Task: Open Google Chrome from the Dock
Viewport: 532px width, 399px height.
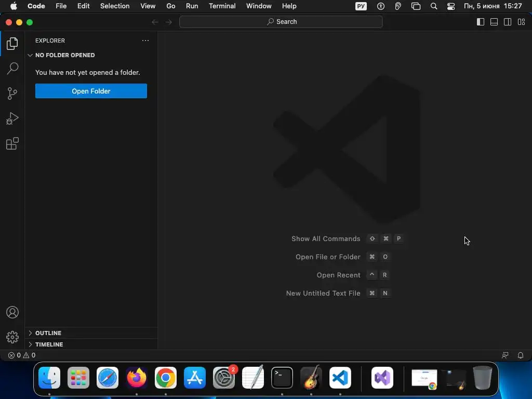Action: [x=166, y=378]
